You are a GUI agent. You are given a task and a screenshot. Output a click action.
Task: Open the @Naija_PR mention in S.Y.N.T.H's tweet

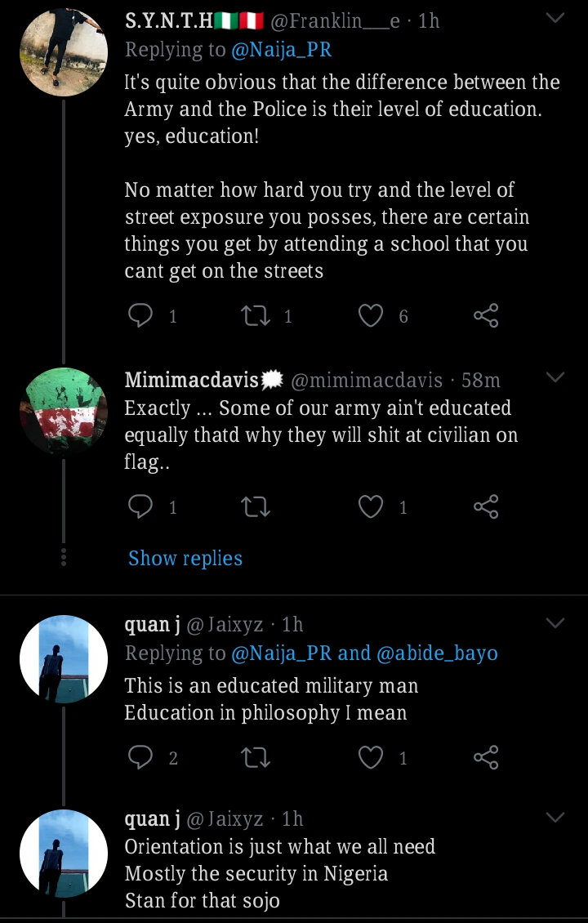[x=282, y=50]
